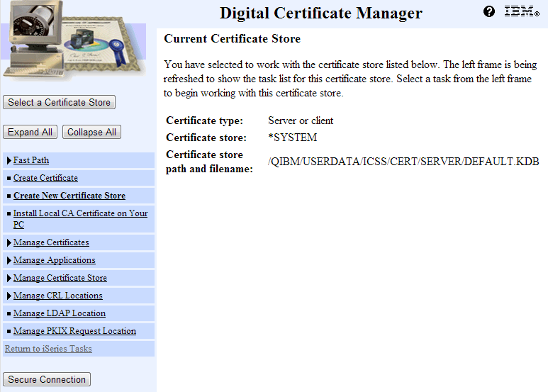Open the Manage Certificate Store link
This screenshot has width=548, height=392.
[x=60, y=278]
